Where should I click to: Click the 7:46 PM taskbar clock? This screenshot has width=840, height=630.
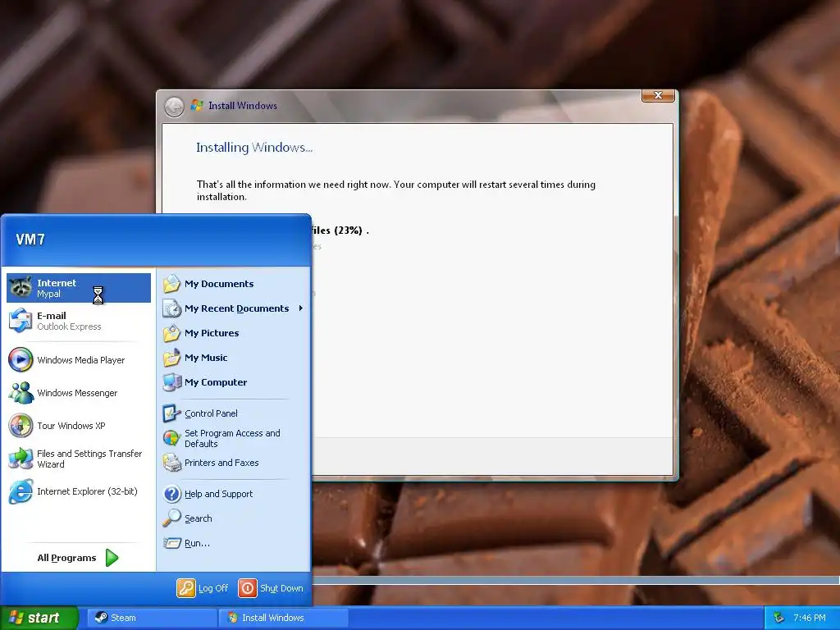[810, 618]
